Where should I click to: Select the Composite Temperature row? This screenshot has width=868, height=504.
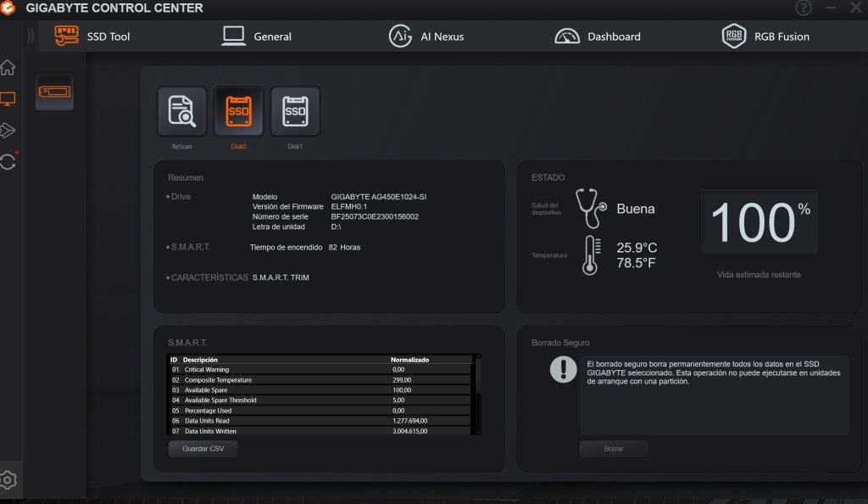click(320, 380)
